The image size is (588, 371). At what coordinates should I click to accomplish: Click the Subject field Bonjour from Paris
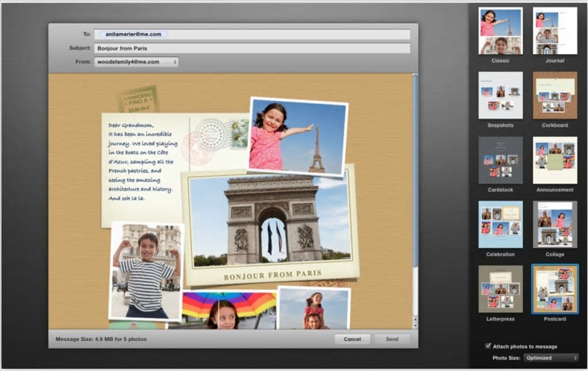[252, 48]
